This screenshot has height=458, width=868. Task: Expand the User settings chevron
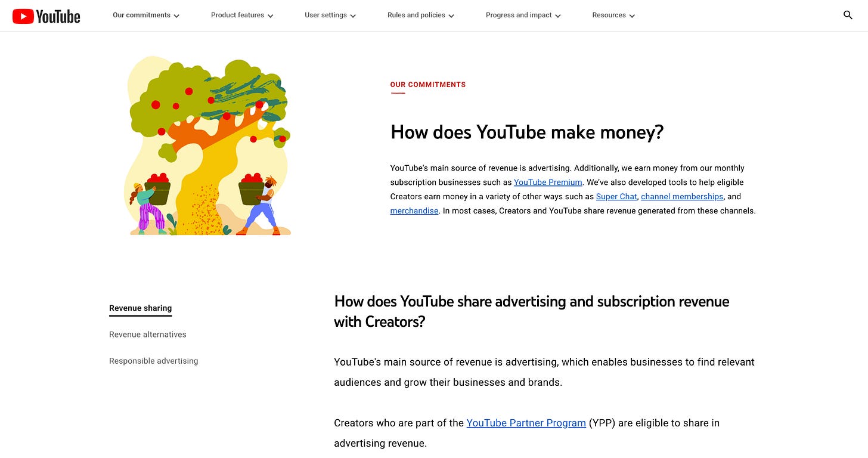point(353,16)
